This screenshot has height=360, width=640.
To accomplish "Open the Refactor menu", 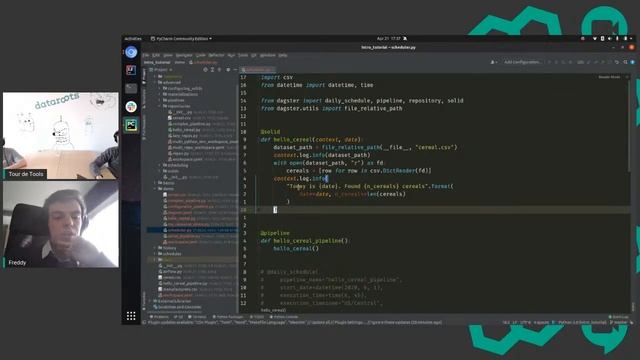I will 216,55.
